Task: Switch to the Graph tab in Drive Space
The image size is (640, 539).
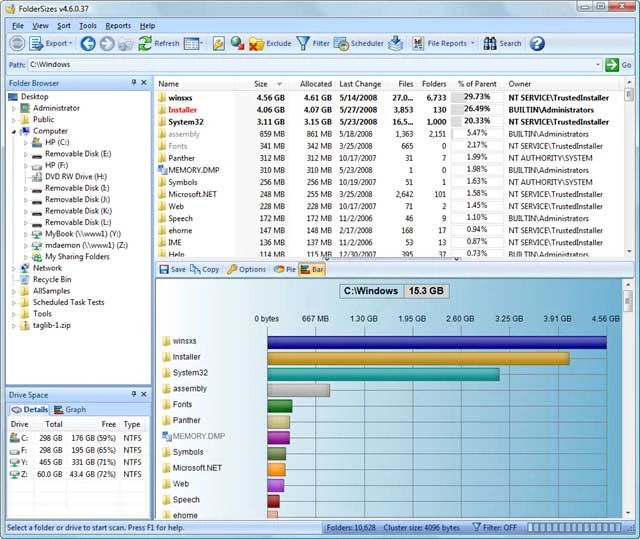Action: [x=70, y=409]
